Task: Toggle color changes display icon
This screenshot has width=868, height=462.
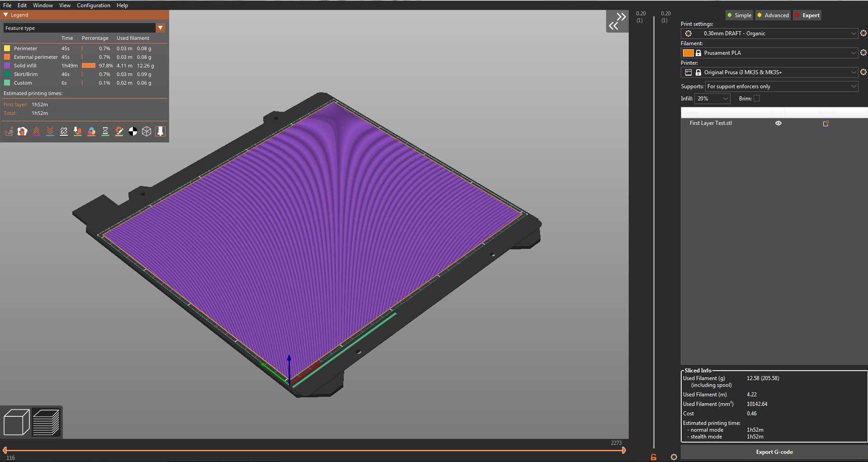Action: tap(92, 132)
